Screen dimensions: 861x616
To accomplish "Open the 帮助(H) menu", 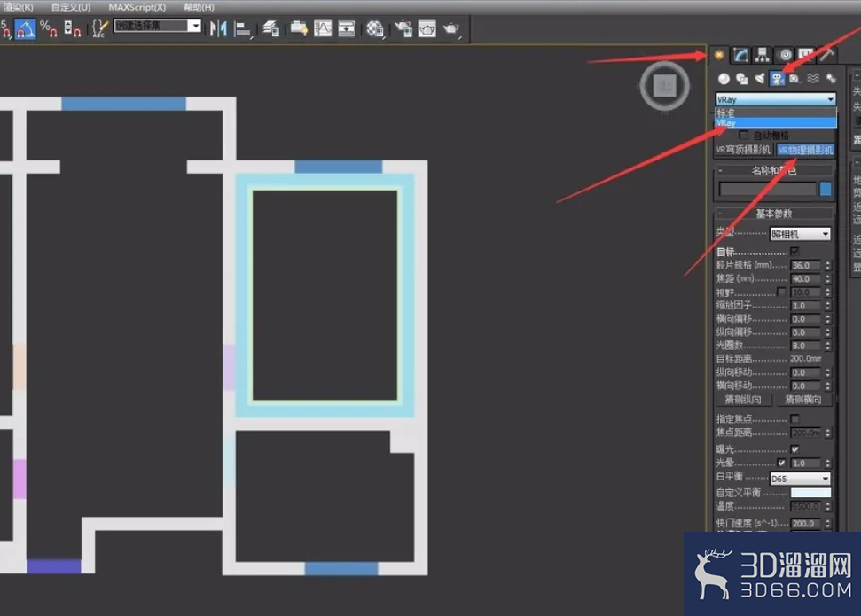I will (x=199, y=7).
